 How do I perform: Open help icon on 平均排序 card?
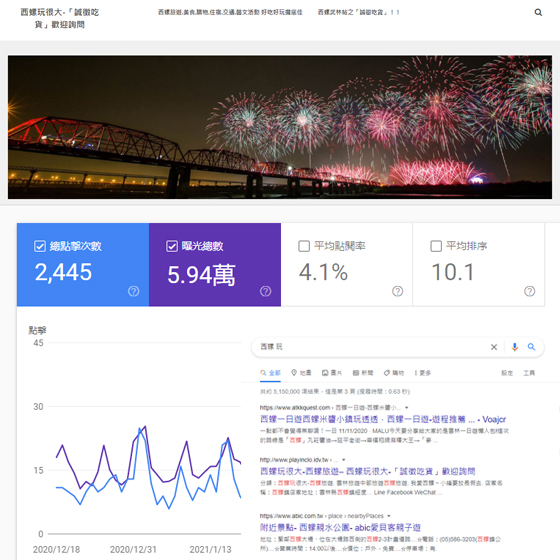[x=530, y=291]
